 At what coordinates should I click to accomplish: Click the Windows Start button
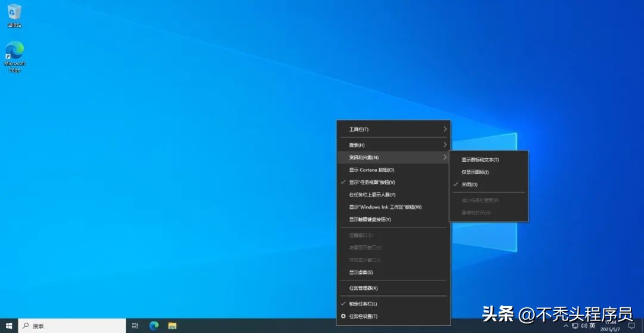pos(9,326)
